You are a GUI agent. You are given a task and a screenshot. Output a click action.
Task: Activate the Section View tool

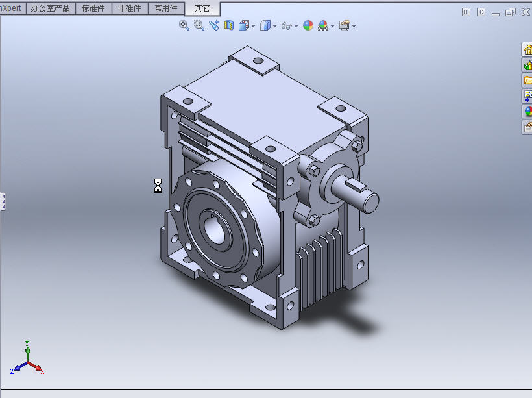coord(228,25)
